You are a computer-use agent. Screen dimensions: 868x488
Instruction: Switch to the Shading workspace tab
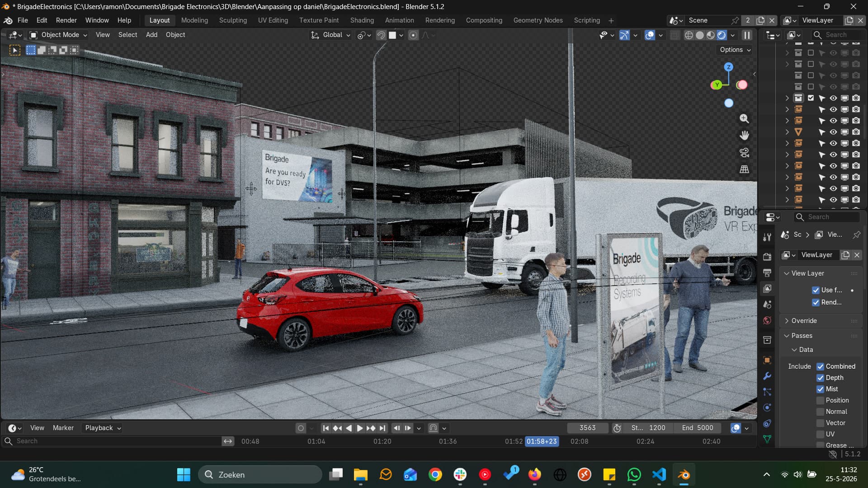362,20
